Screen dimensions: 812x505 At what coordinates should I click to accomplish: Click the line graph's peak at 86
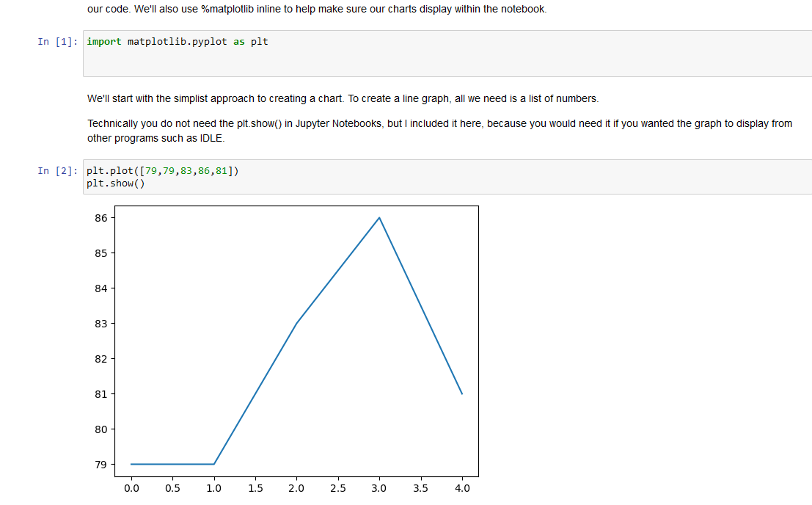tap(379, 218)
